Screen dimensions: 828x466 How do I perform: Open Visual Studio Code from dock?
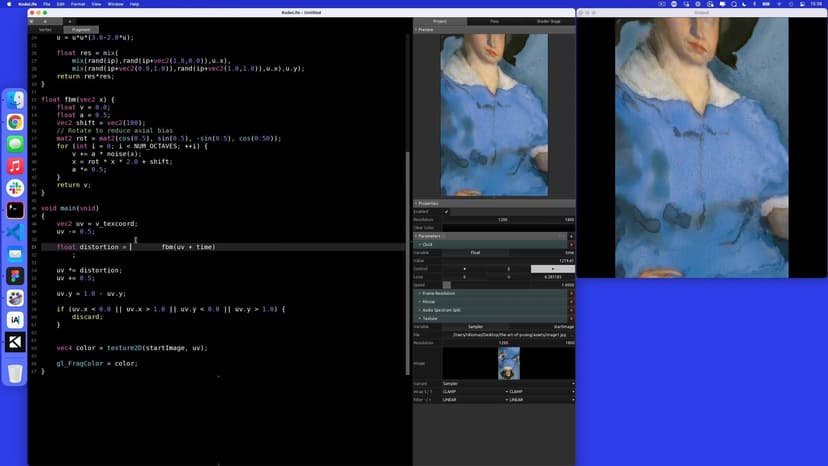15,232
